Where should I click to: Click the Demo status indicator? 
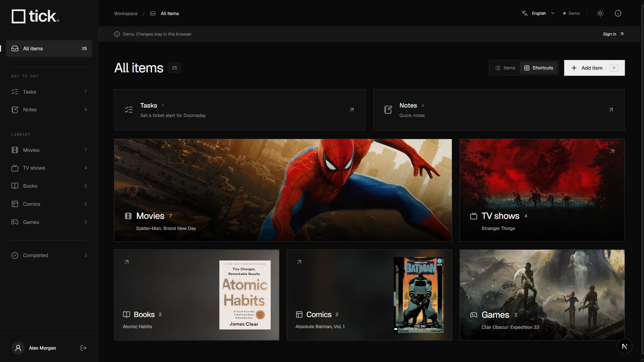(x=572, y=13)
